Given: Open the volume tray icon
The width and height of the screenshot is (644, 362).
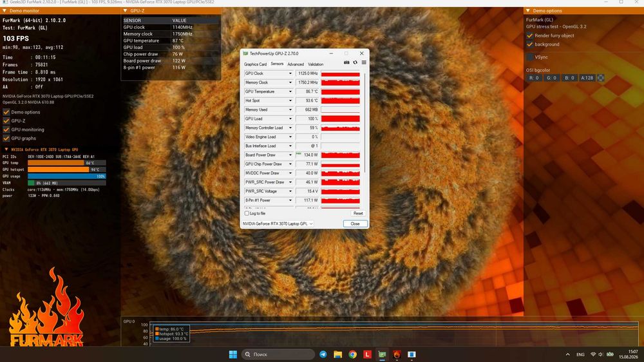Looking at the screenshot, I should [601, 354].
